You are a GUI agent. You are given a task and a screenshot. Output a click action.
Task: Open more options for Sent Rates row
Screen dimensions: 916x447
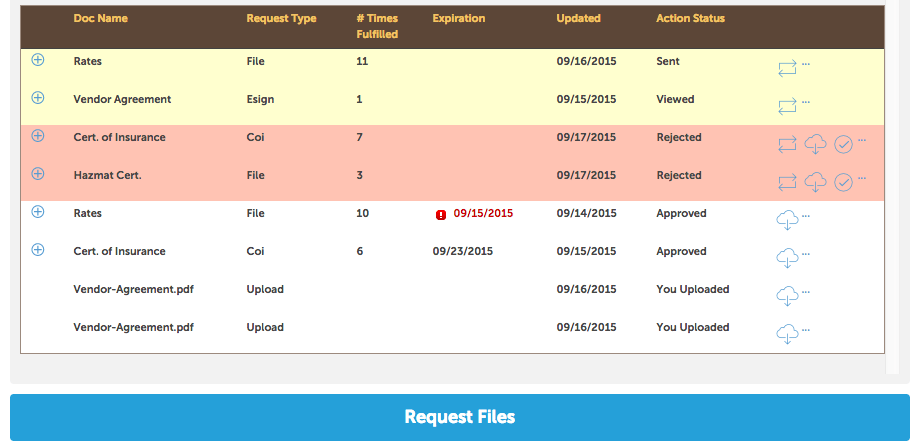(806, 64)
